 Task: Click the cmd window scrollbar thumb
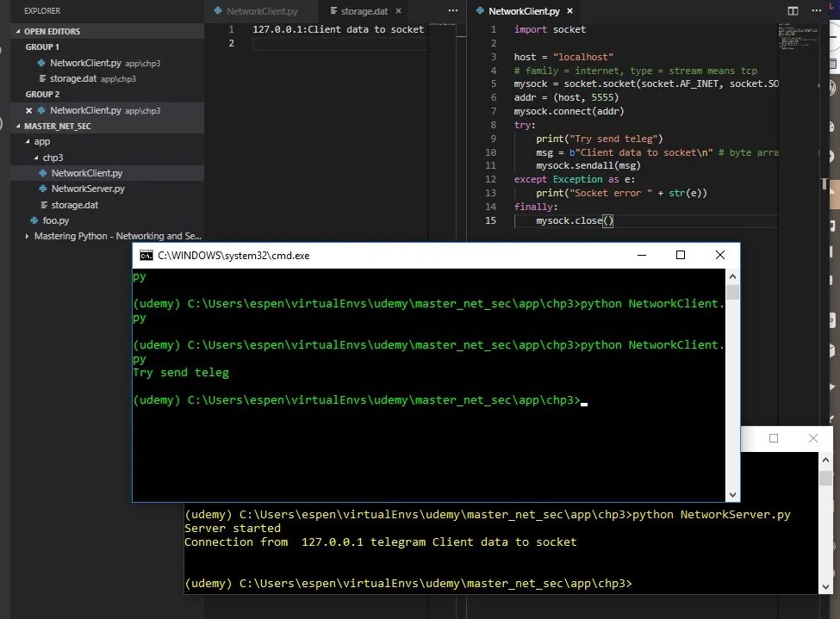(732, 293)
